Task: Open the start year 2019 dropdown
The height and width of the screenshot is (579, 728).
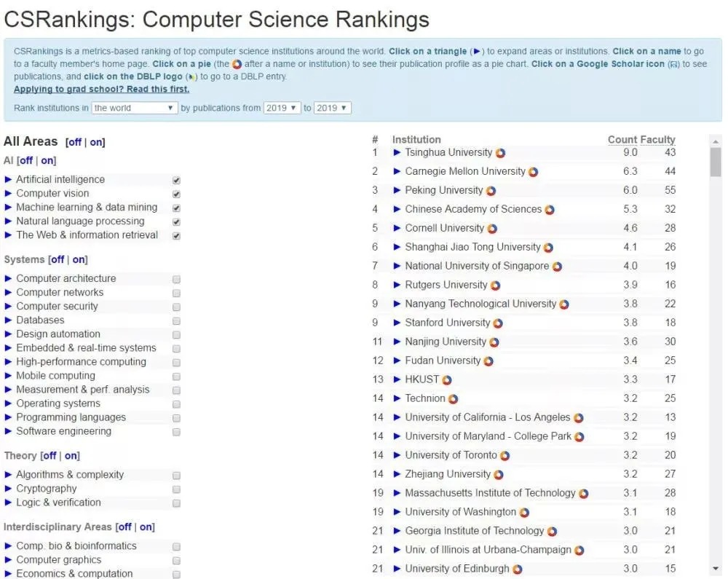Action: pyautogui.click(x=282, y=108)
